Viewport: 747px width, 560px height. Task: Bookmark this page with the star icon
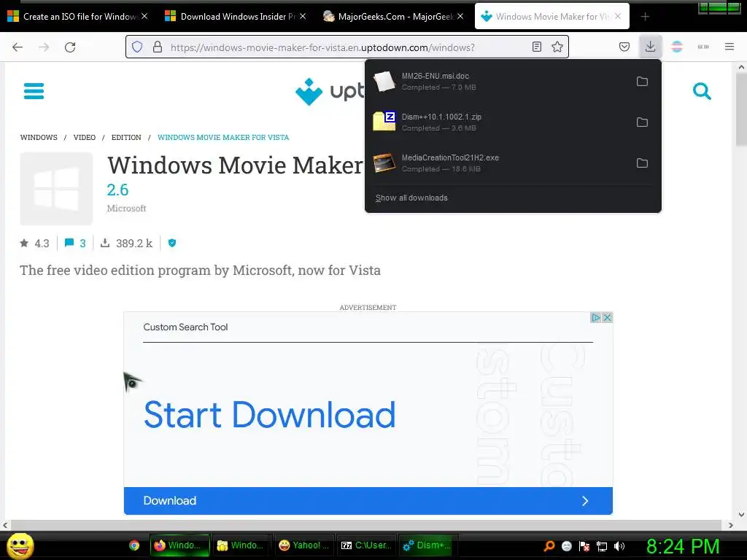click(x=557, y=47)
